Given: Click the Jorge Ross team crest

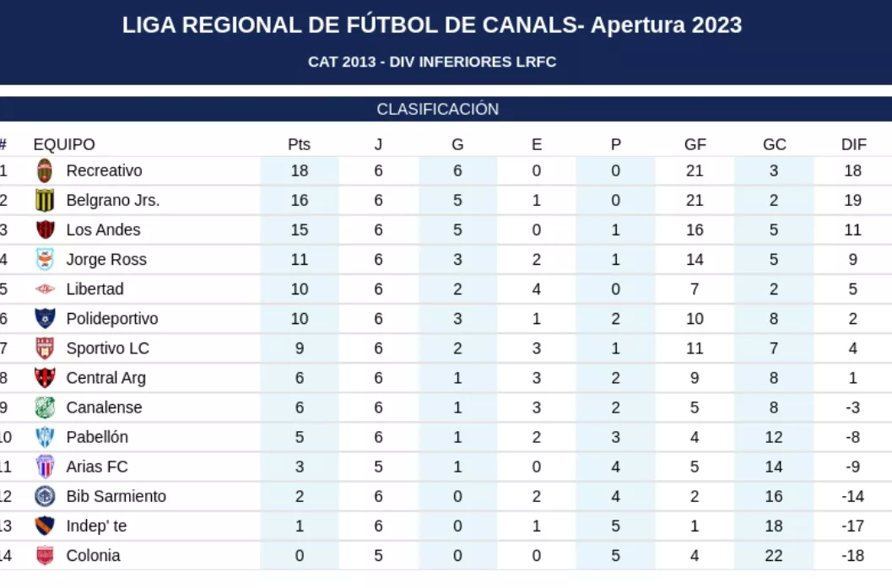Looking at the screenshot, I should 45,259.
